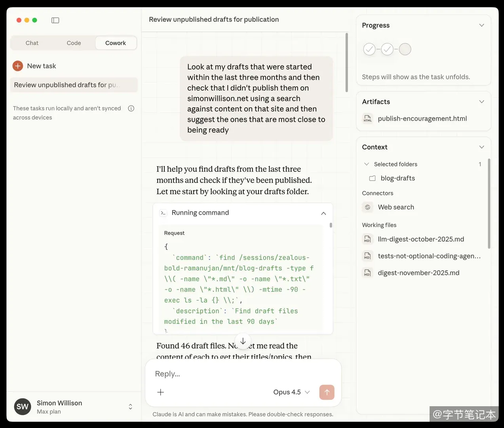Close window with the red button
Screen dimensions: 504x428
tap(19, 20)
